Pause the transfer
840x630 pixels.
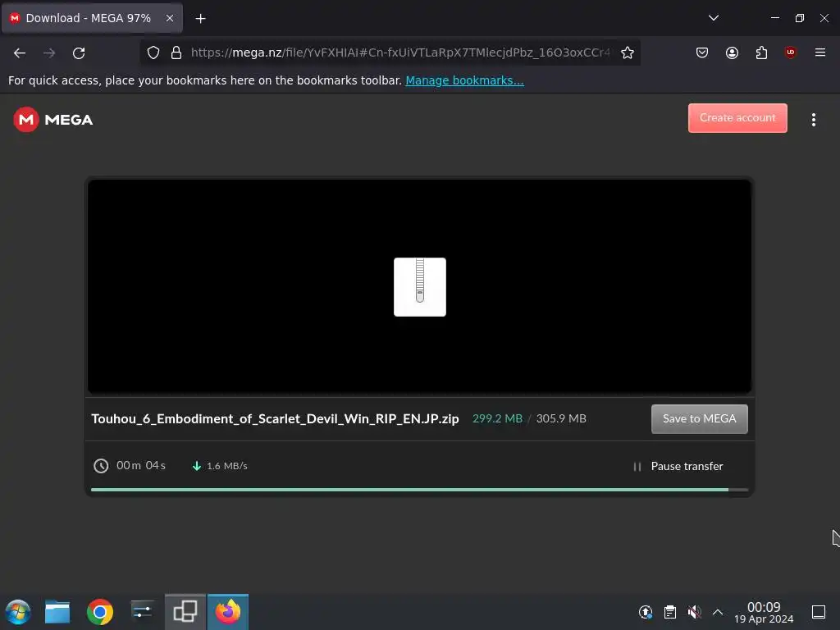pos(678,467)
